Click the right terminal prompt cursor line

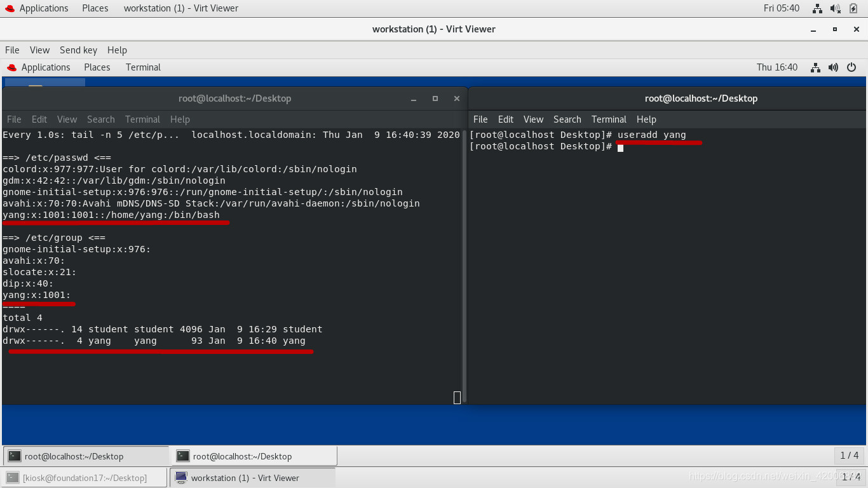point(546,147)
